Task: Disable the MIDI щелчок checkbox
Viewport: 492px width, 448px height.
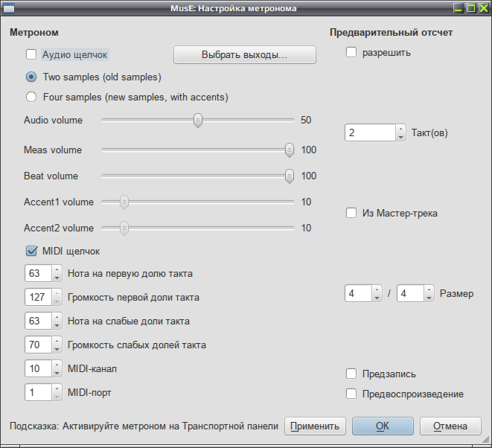Action: coord(31,251)
